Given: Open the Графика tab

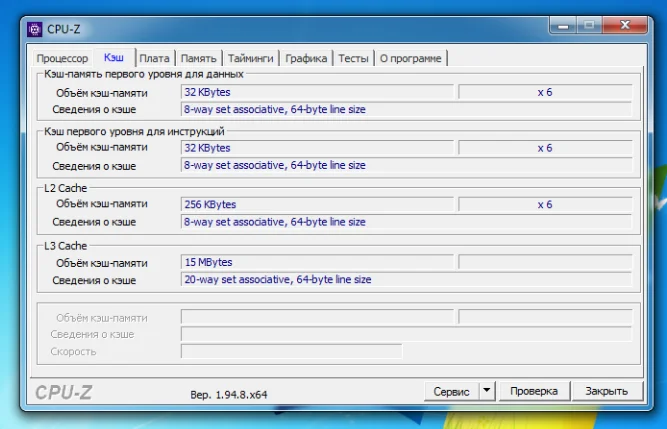Looking at the screenshot, I should coord(306,58).
